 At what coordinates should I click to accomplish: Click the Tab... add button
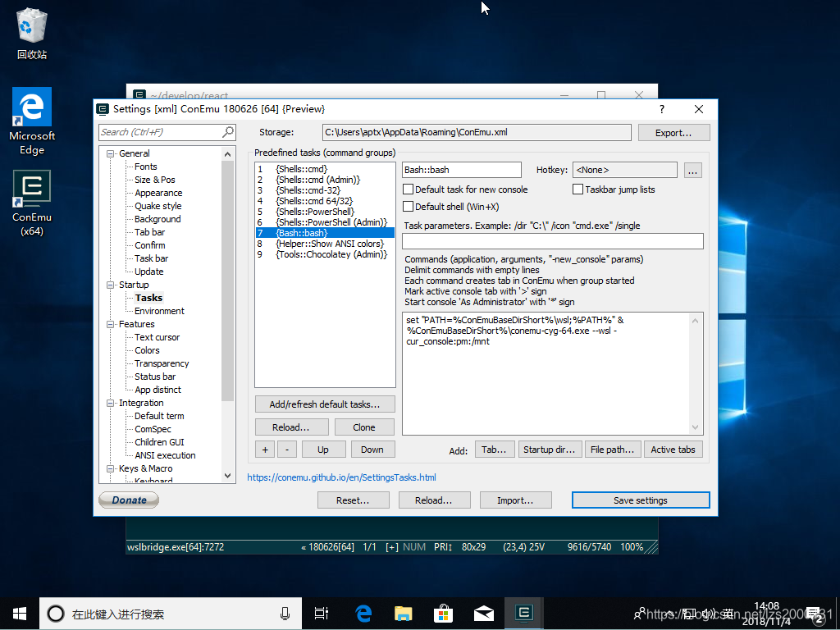click(494, 450)
